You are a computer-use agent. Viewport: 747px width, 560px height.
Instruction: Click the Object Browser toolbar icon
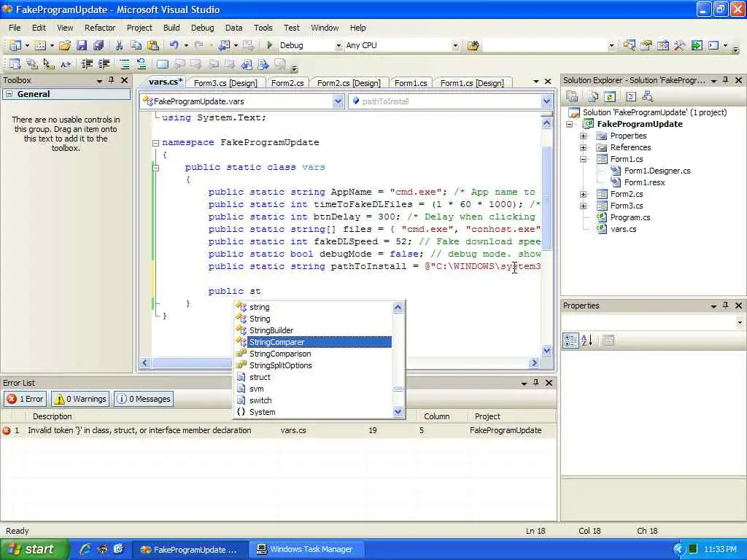point(662,45)
